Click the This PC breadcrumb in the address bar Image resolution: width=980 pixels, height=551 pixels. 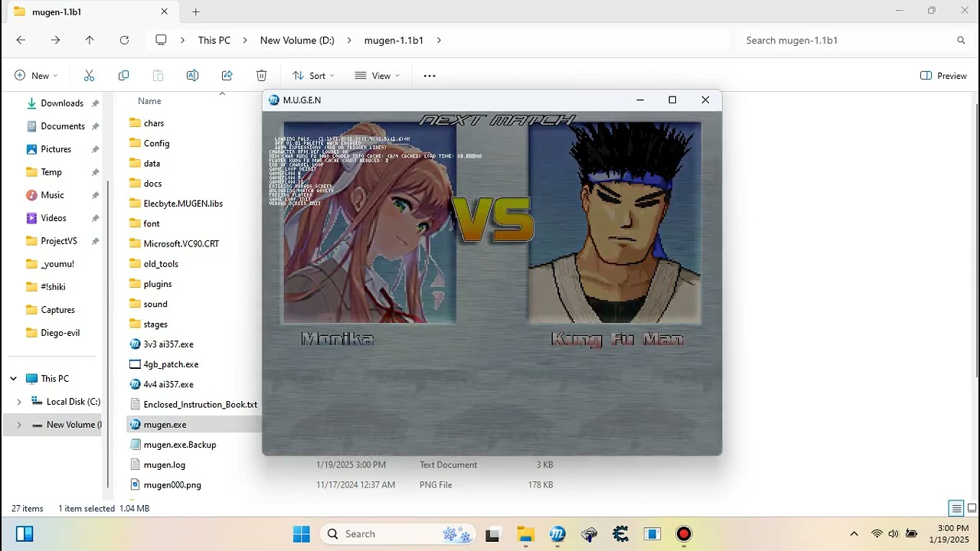pyautogui.click(x=214, y=40)
